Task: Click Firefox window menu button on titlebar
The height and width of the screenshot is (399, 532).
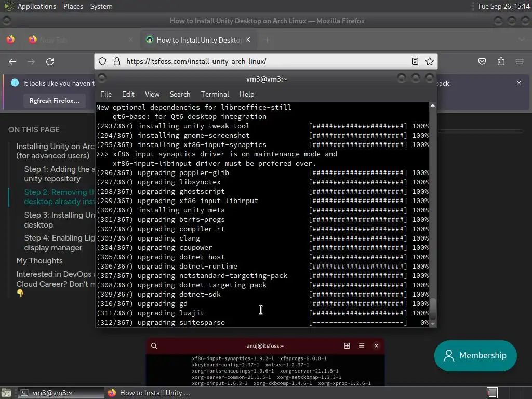Action: click(x=6, y=21)
